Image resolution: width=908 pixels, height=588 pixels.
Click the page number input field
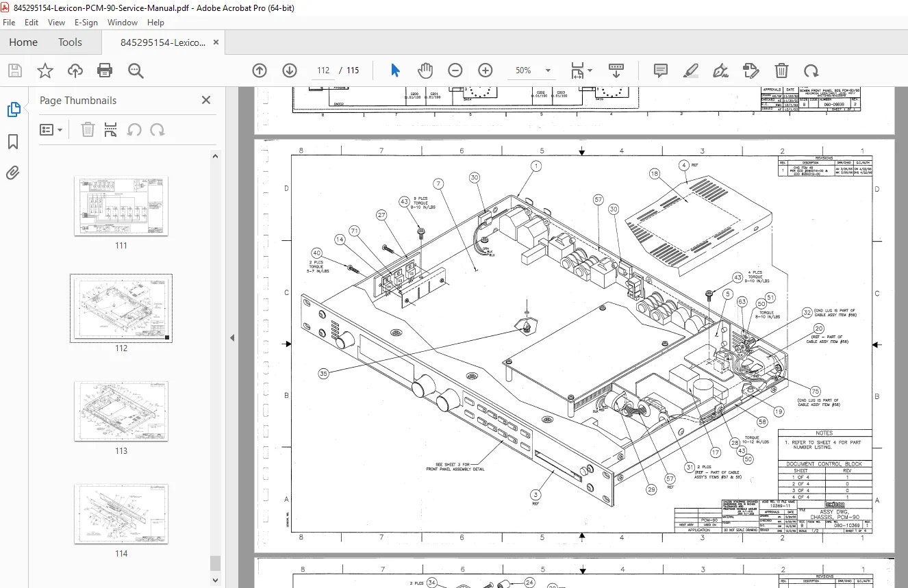point(323,71)
